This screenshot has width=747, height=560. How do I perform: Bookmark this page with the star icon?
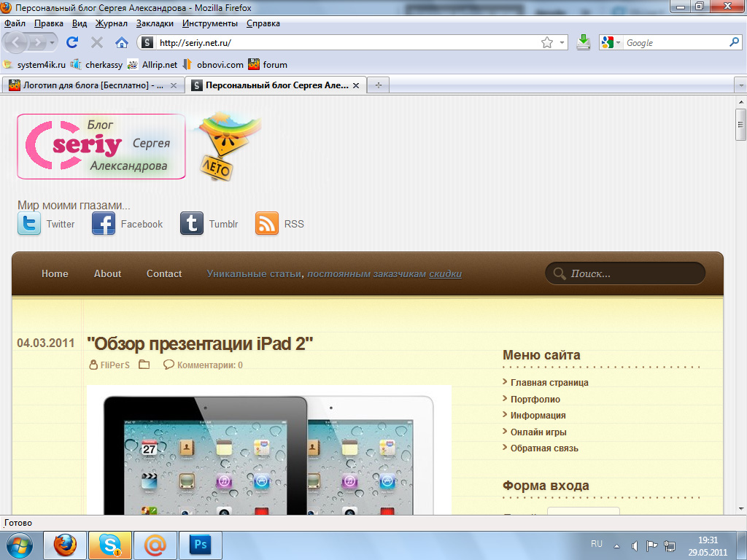click(x=547, y=43)
